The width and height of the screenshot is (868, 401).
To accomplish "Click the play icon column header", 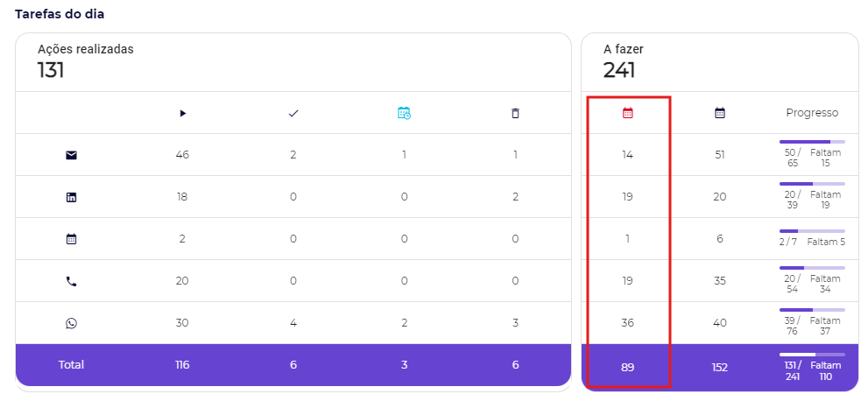I will (x=182, y=113).
